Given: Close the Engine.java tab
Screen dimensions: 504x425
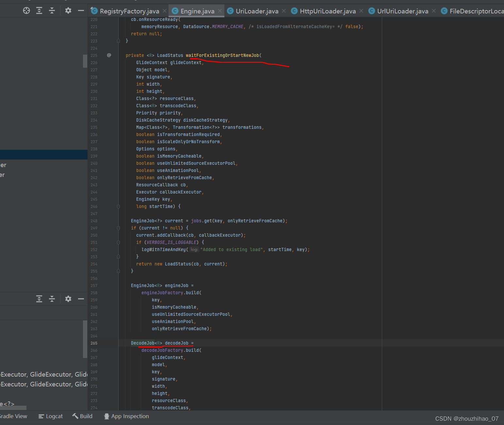Looking at the screenshot, I should tap(220, 11).
